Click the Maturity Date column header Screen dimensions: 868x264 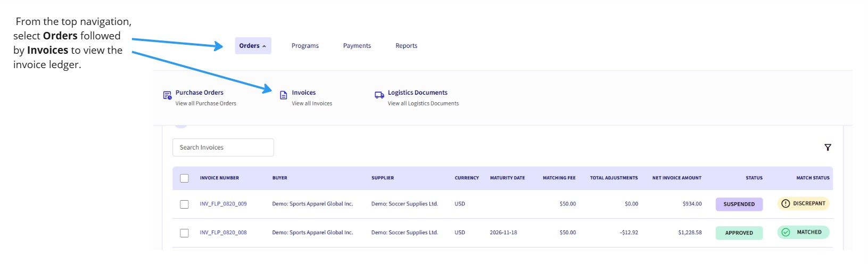507,178
